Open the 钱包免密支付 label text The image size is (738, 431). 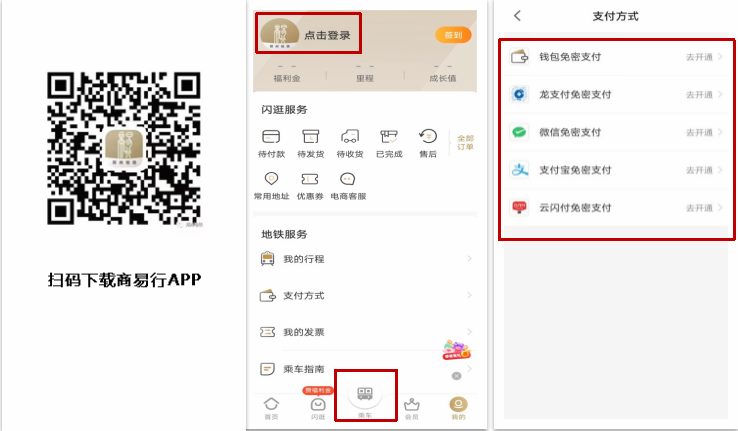(570, 57)
